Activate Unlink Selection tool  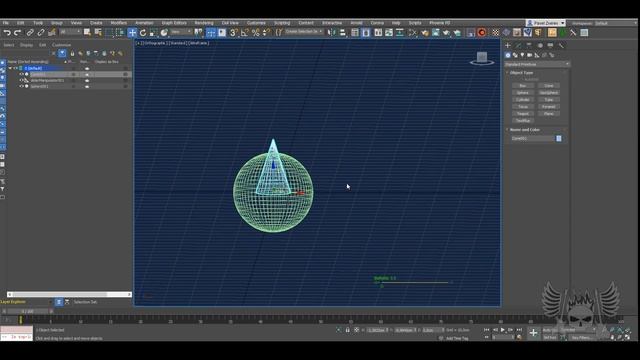click(x=41, y=33)
